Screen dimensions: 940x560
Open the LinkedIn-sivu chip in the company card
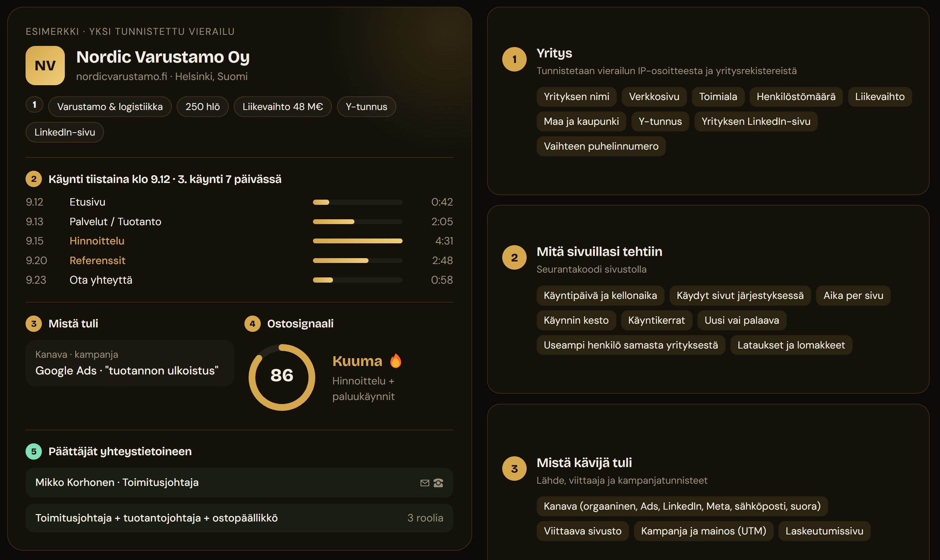(x=64, y=132)
